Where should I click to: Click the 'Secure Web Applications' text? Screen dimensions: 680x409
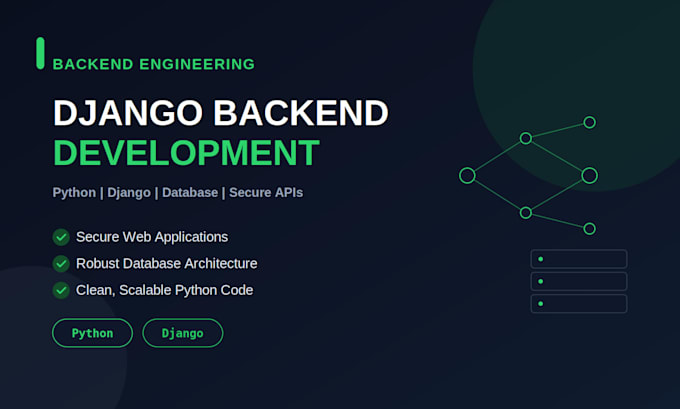(x=152, y=237)
